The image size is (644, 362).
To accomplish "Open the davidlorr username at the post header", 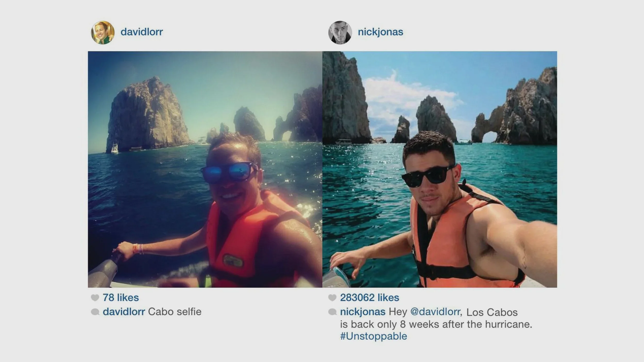I will tap(142, 32).
